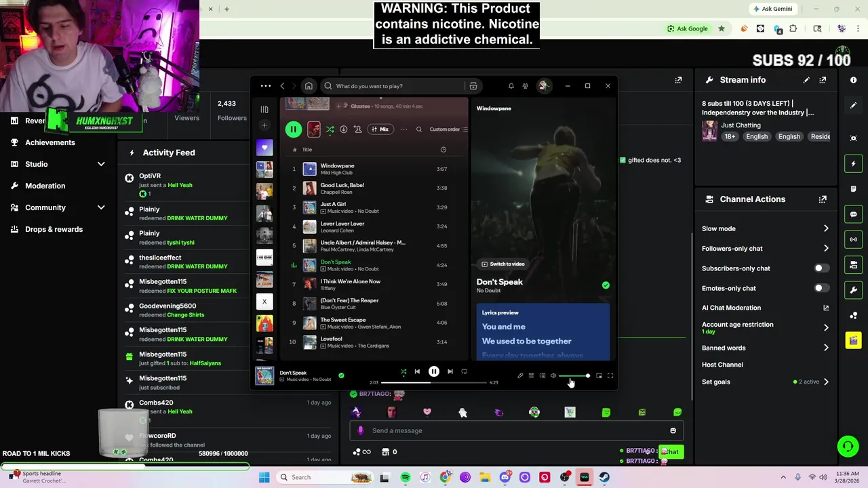Click Switch to video on now playing
This screenshot has width=868, height=488.
502,264
